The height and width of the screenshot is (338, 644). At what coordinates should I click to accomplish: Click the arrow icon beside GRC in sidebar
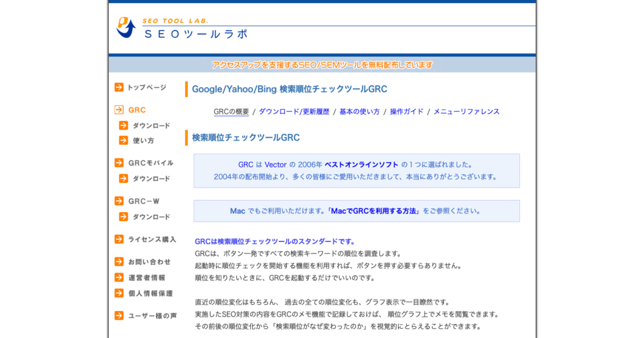pos(119,110)
